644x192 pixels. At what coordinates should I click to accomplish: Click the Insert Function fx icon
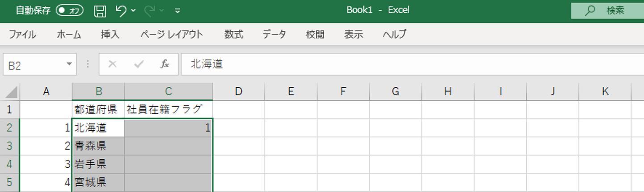pos(165,64)
